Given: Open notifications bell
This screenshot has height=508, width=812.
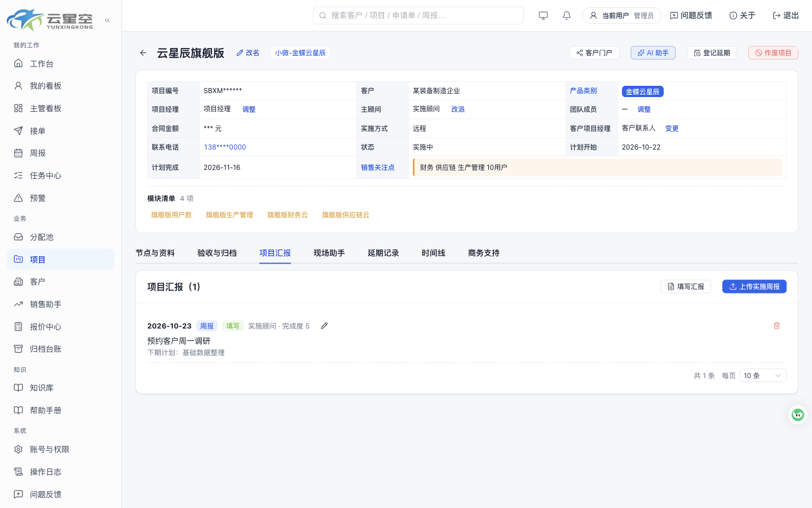Looking at the screenshot, I should click(x=567, y=16).
